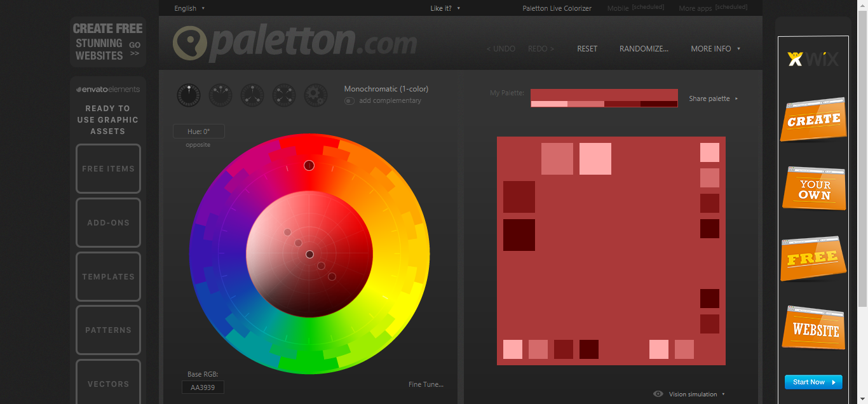Open Paletton Live Colorizer link
The width and height of the screenshot is (868, 404).
coord(557,8)
